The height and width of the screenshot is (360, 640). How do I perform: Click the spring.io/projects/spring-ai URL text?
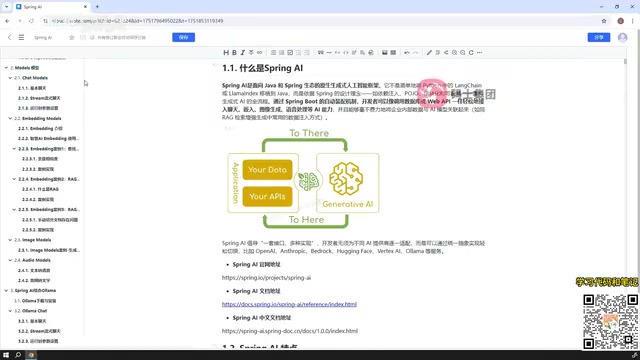(267, 278)
